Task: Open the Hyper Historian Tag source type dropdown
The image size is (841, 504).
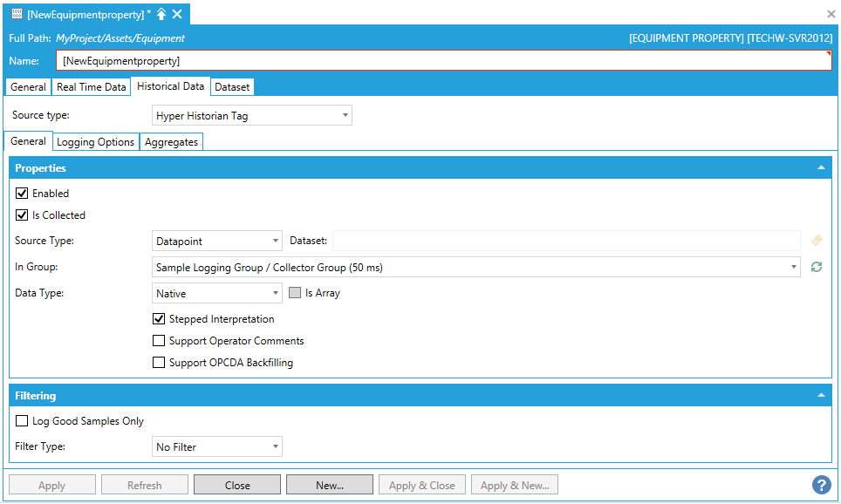Action: pos(252,115)
